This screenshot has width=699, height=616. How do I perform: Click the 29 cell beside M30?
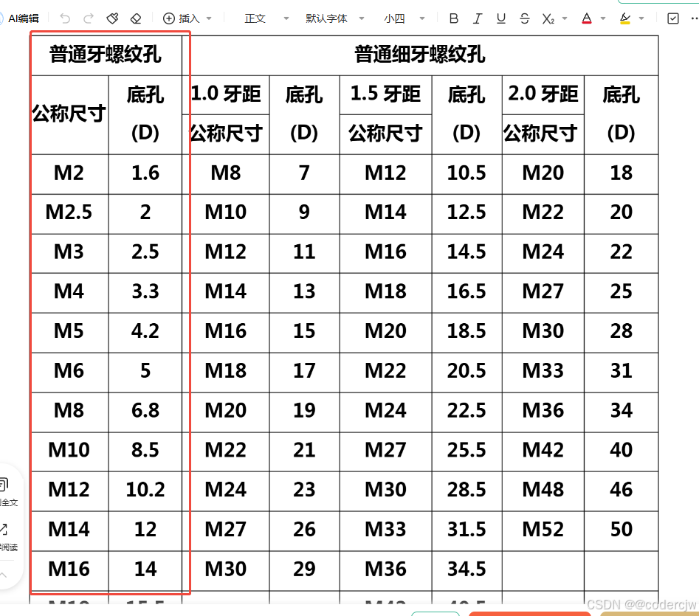point(305,570)
